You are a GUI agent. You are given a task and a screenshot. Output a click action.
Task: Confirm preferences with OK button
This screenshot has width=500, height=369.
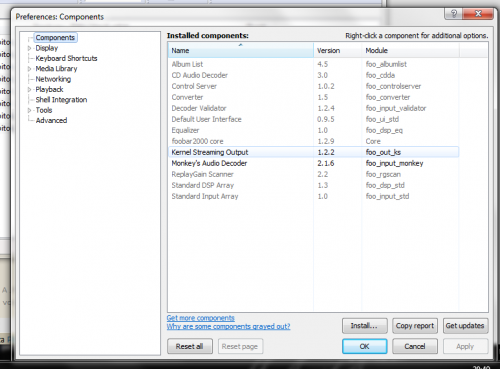point(365,346)
